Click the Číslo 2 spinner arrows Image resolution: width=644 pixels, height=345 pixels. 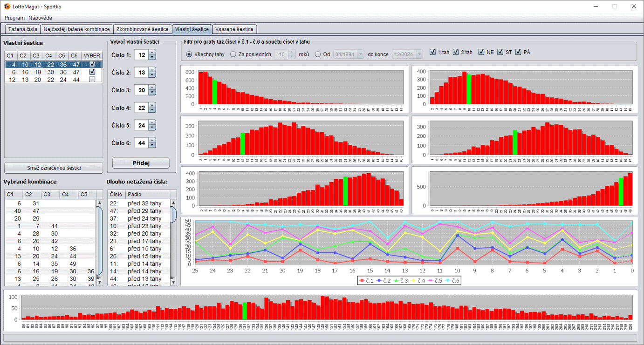click(x=152, y=73)
